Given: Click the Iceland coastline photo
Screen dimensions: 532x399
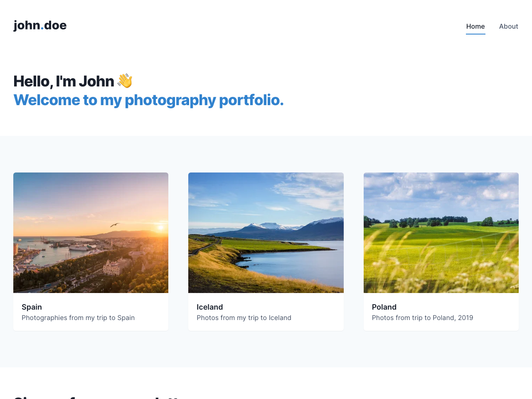Looking at the screenshot, I should tap(266, 233).
